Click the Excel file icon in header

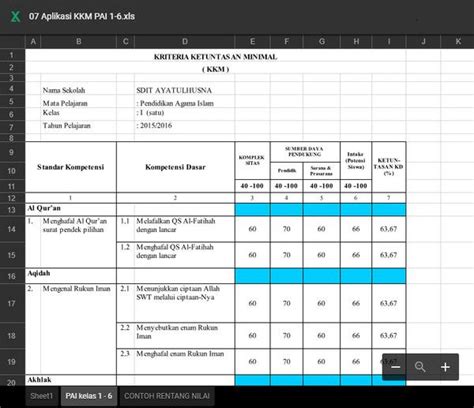(x=15, y=16)
